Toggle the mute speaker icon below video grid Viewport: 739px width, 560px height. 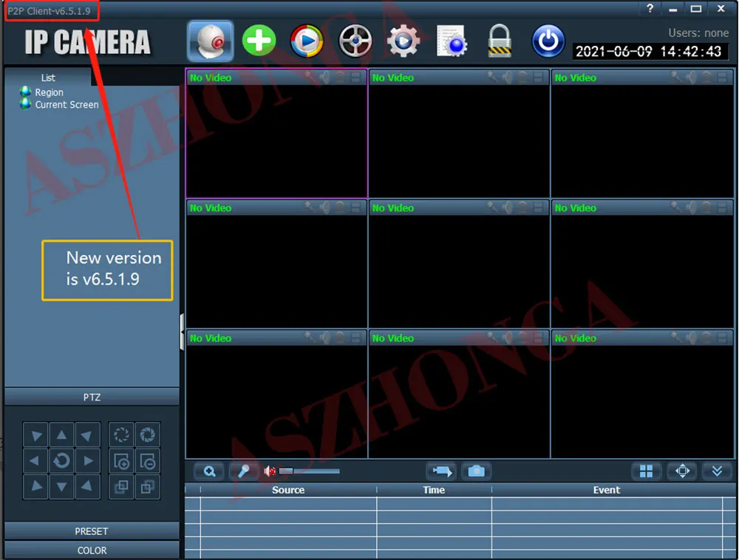270,471
